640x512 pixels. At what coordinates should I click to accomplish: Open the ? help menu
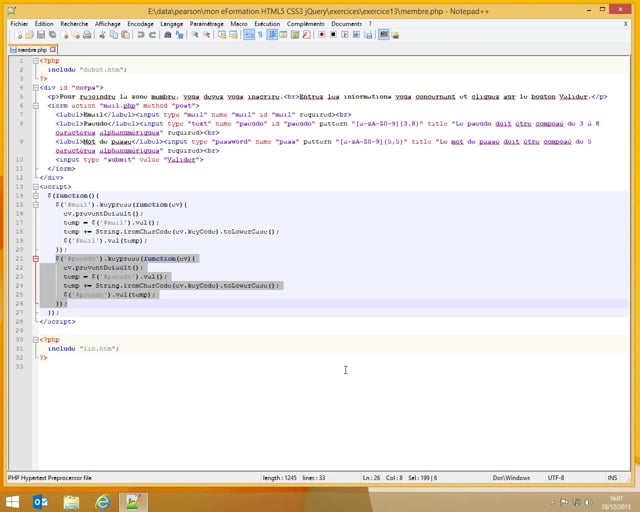(370, 24)
